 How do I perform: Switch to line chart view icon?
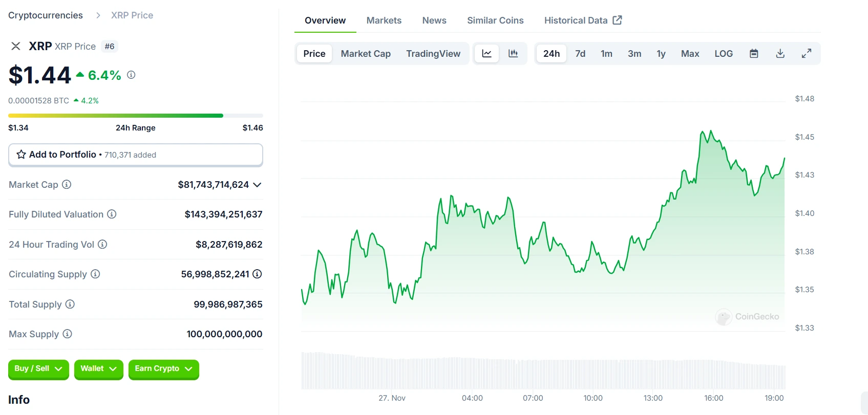coord(487,53)
